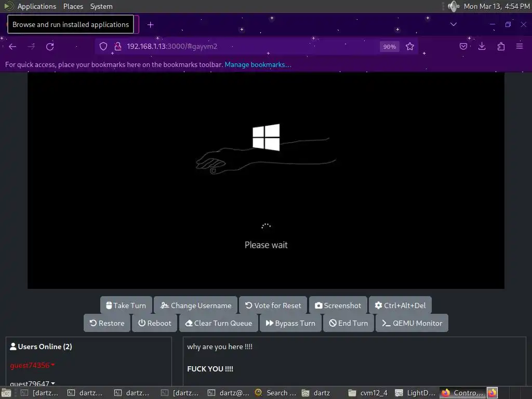Image resolution: width=532 pixels, height=399 pixels.
Task: Click the insecure connection lock icon
Action: 118,46
